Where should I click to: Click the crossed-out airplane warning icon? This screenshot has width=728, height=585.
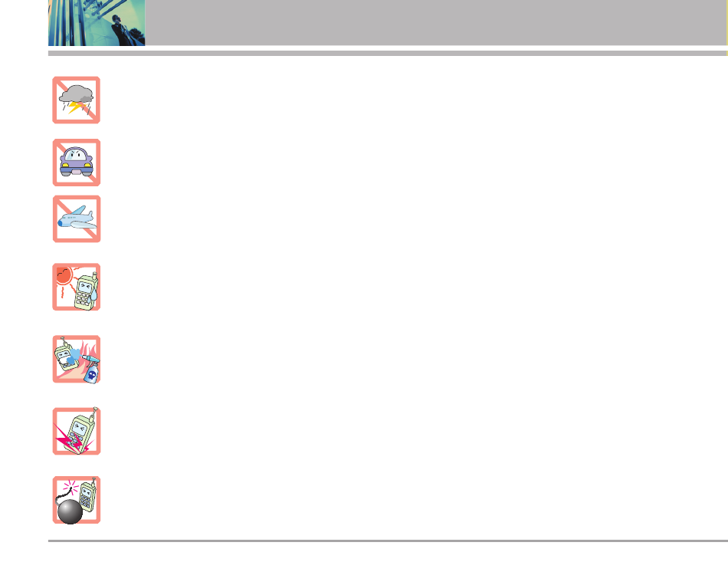77,219
